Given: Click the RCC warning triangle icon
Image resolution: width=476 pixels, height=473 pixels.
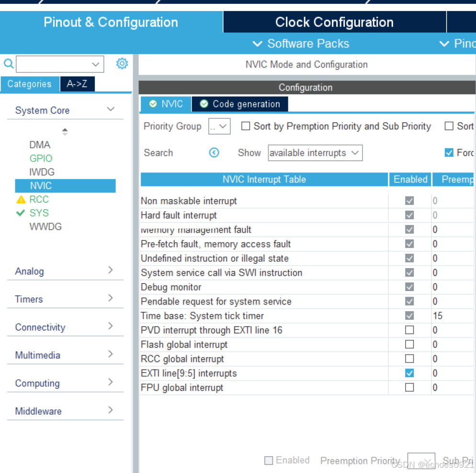Looking at the screenshot, I should click(x=21, y=199).
